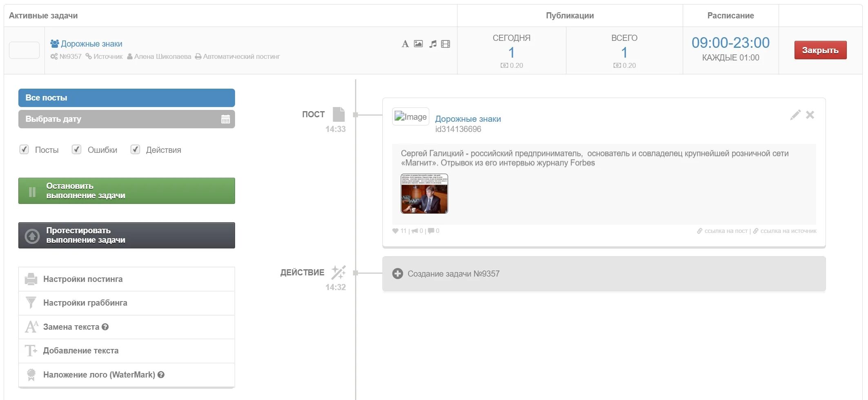The image size is (868, 400).
Task: Click the pencil edit icon on the post
Action: 795,115
